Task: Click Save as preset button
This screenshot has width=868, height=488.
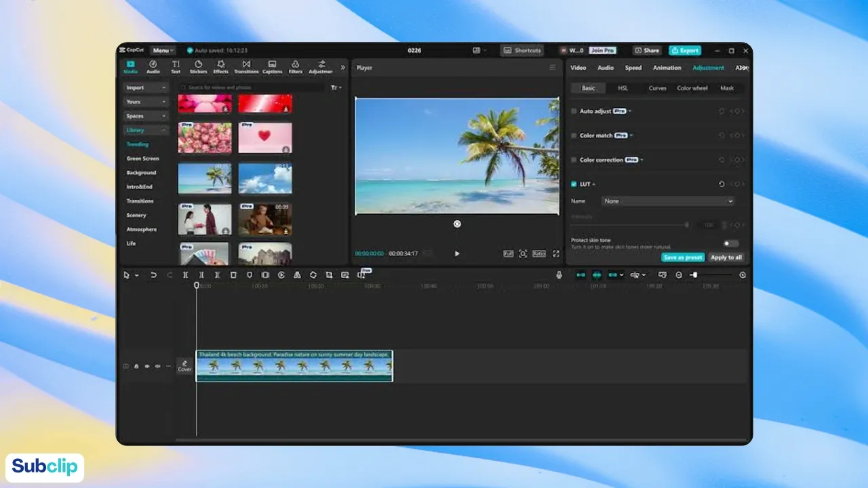Action: tap(683, 258)
